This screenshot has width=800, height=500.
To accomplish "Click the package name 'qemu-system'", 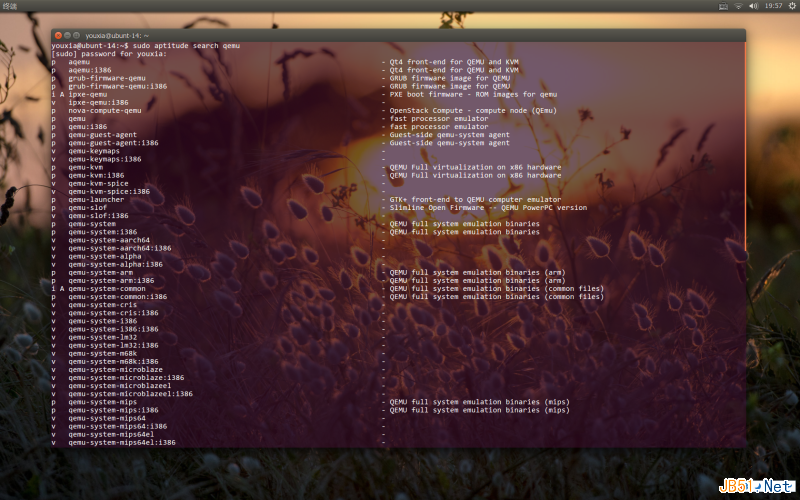I will pos(92,224).
